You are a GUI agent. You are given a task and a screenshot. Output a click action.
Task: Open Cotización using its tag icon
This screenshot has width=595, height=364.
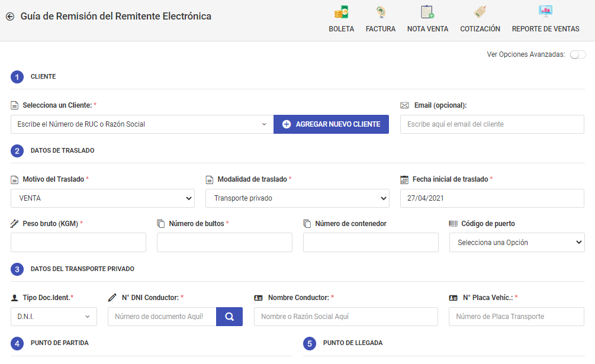pyautogui.click(x=480, y=12)
